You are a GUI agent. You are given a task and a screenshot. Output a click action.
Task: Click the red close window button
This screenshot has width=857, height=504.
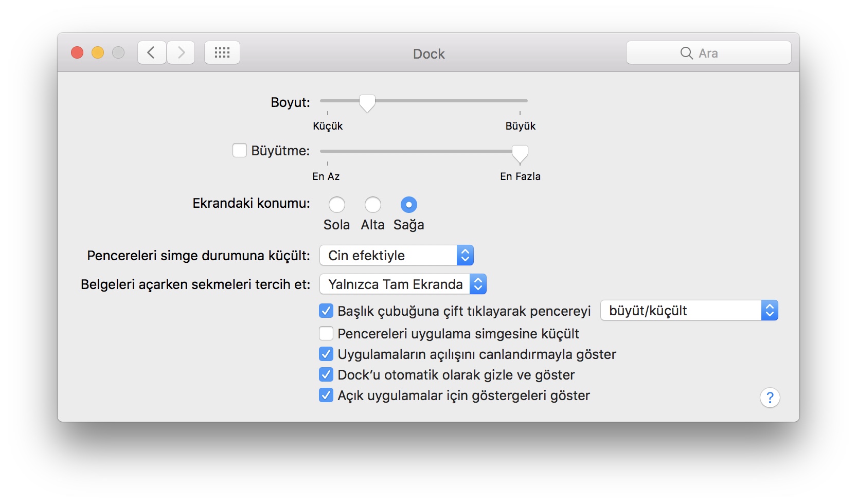(77, 52)
